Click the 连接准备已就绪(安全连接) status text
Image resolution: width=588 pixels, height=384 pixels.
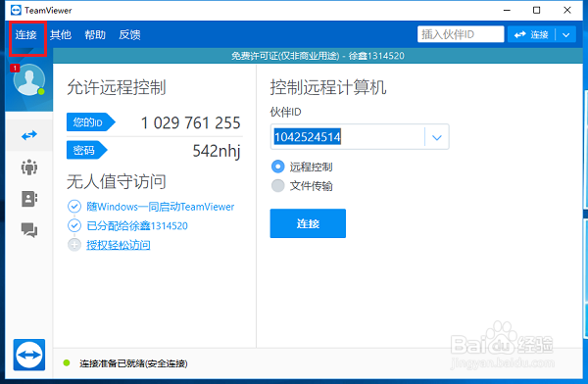click(x=133, y=363)
